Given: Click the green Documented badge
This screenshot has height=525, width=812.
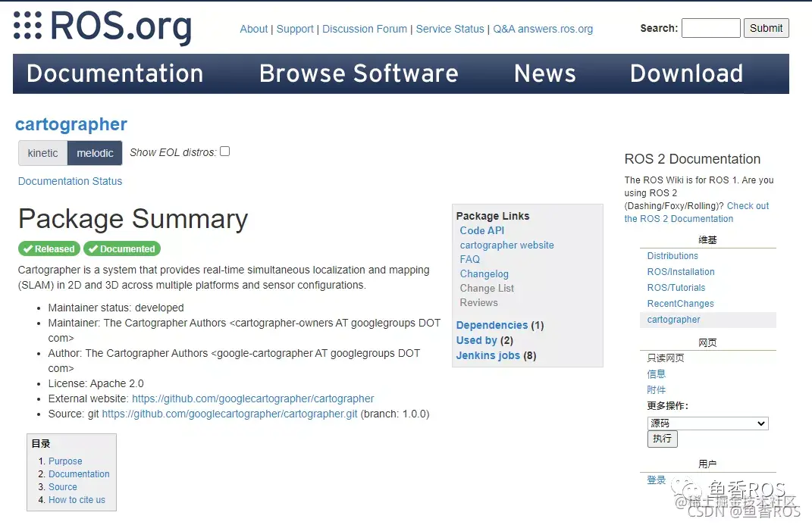Looking at the screenshot, I should point(122,248).
